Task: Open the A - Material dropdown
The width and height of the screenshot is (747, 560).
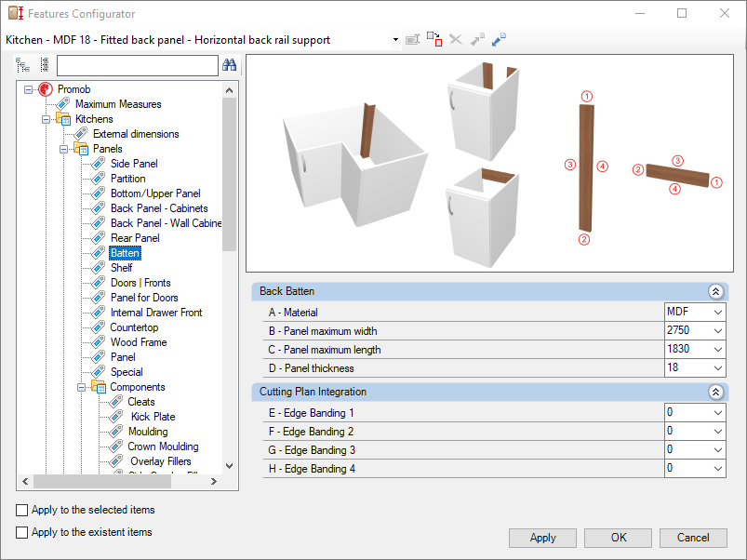Action: point(718,313)
